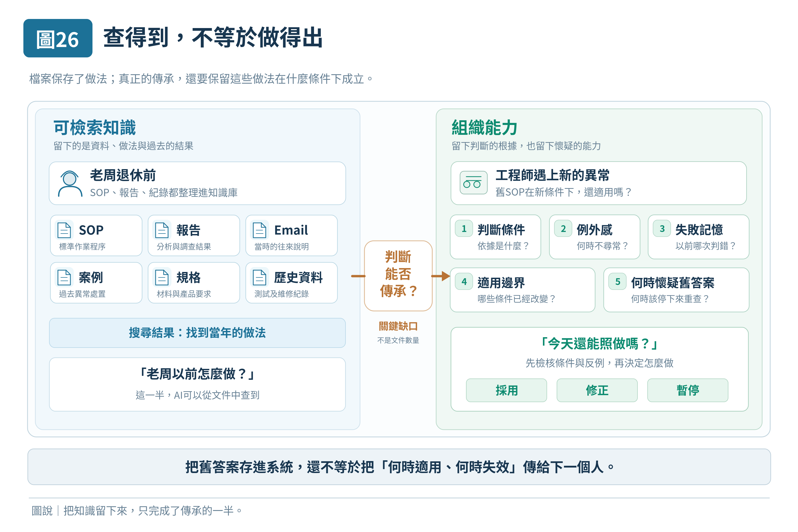Viewport: 798px width, 532px height.
Task: Click the 哪些條件已經改變？ question
Action: [516, 298]
